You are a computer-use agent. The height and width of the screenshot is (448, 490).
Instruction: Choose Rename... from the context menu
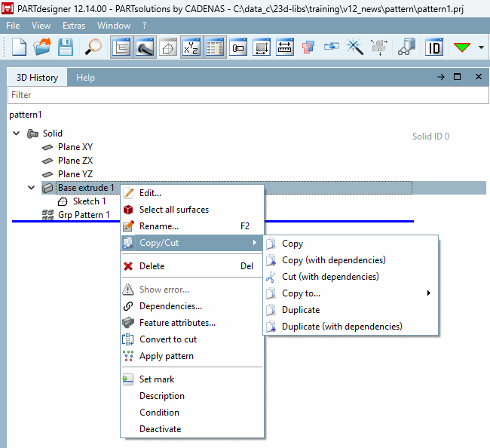pos(192,226)
